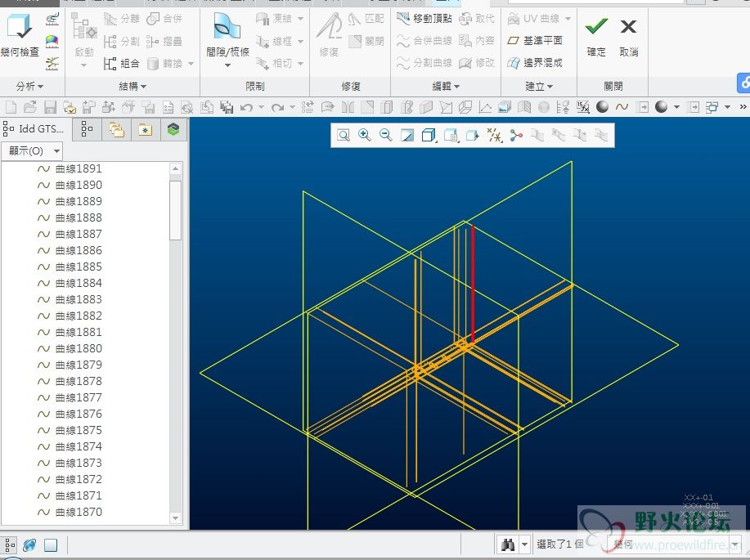Click the 間隙/梳條 icon
Viewport: 750px width, 560px height.
point(227,27)
